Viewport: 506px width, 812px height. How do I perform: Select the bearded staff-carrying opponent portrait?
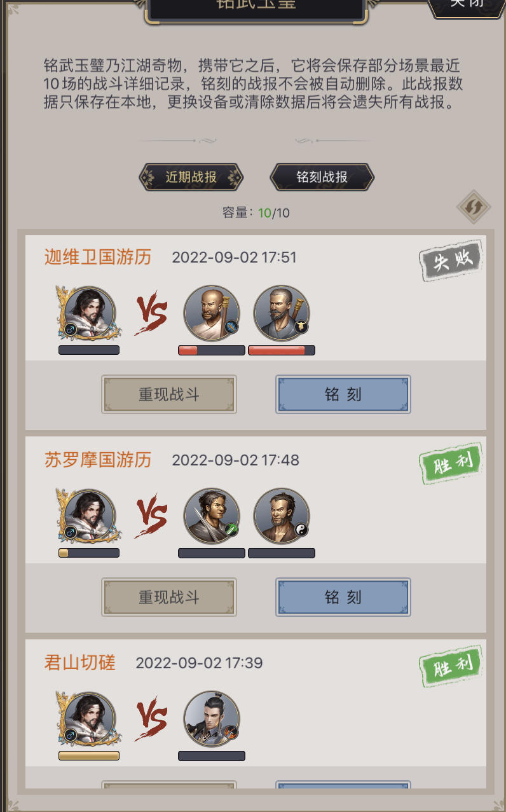282,313
